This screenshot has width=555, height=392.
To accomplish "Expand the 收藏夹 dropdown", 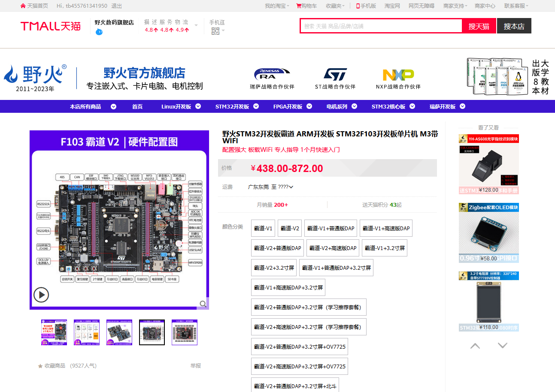I will coord(343,6).
